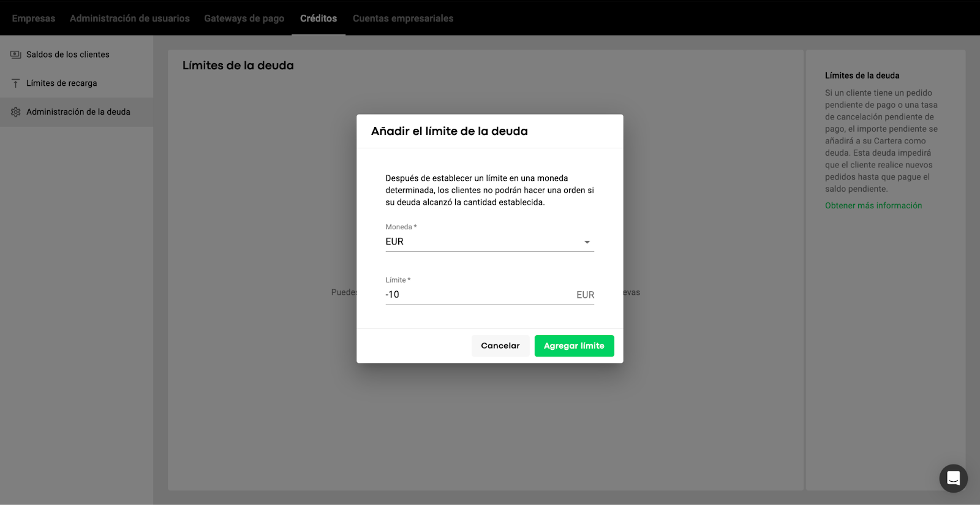
Task: Click the 'Moneda *' field label
Action: pyautogui.click(x=401, y=227)
